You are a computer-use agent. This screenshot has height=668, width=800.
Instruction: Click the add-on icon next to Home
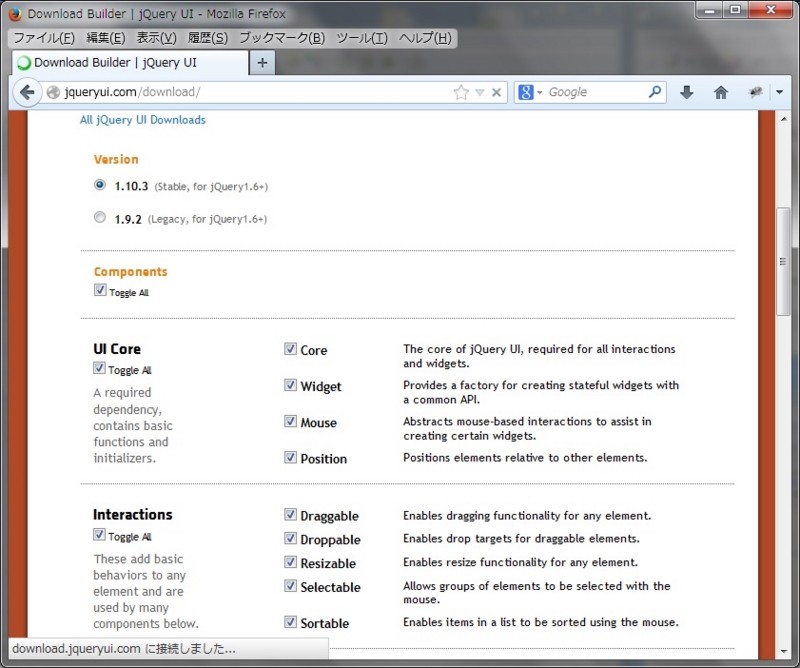755,92
